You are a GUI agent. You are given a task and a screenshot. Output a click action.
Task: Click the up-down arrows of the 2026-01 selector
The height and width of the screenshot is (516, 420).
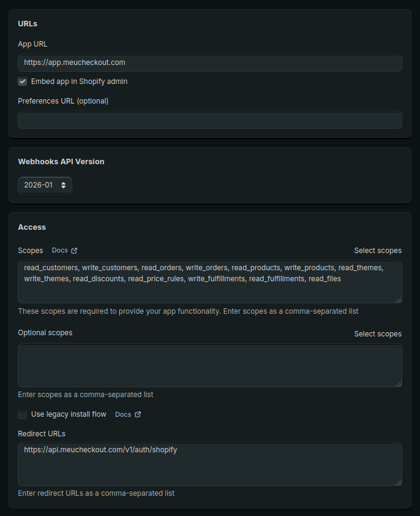pyautogui.click(x=63, y=185)
